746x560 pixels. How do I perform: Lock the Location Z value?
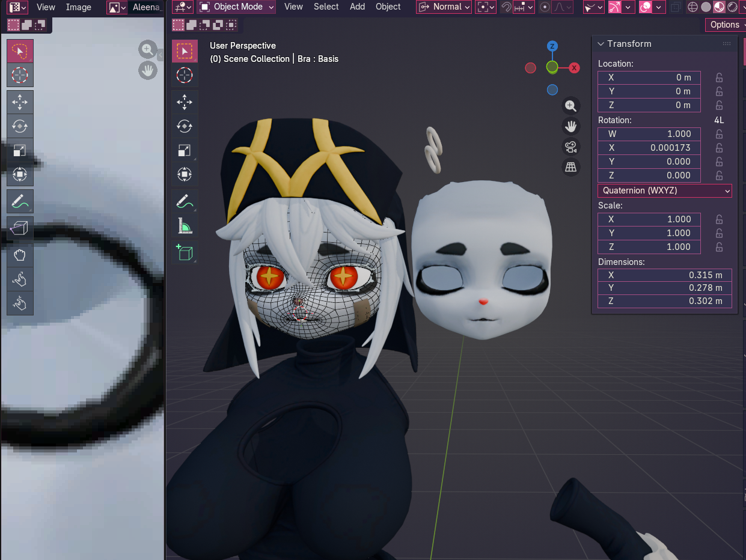[719, 105]
